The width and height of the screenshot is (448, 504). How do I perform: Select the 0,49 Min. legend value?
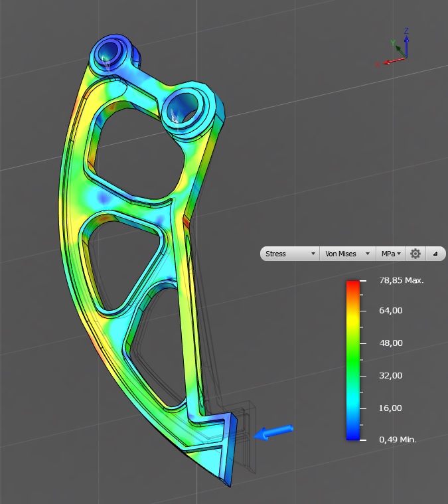pos(398,440)
